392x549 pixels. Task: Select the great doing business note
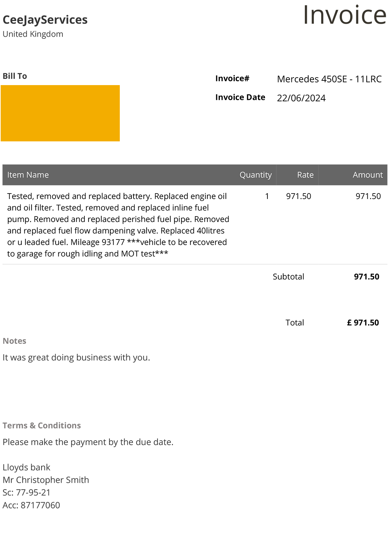(76, 358)
